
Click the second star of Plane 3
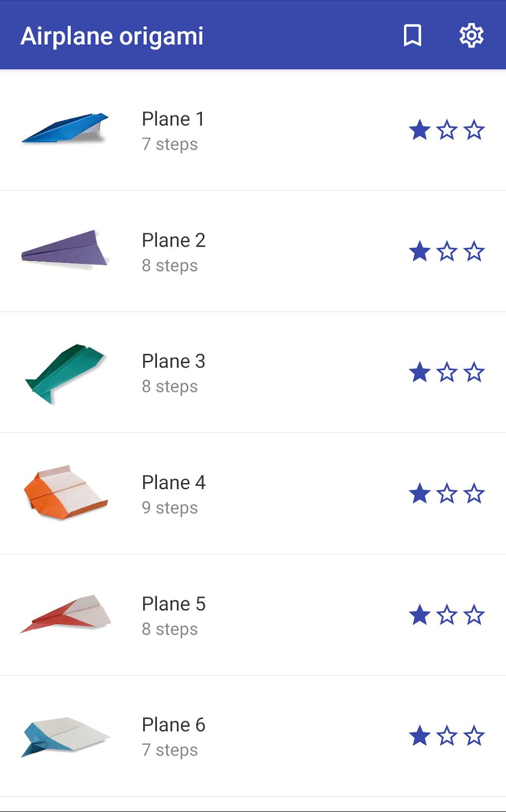click(x=447, y=373)
